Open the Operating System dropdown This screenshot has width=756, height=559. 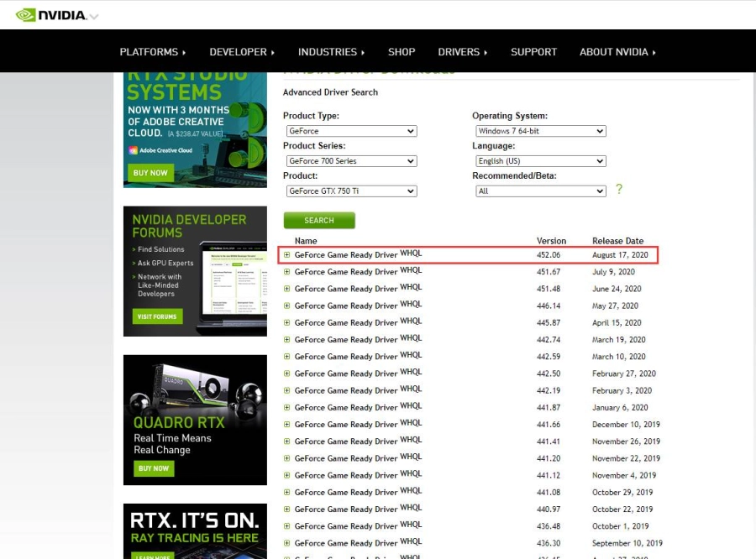[x=540, y=131]
